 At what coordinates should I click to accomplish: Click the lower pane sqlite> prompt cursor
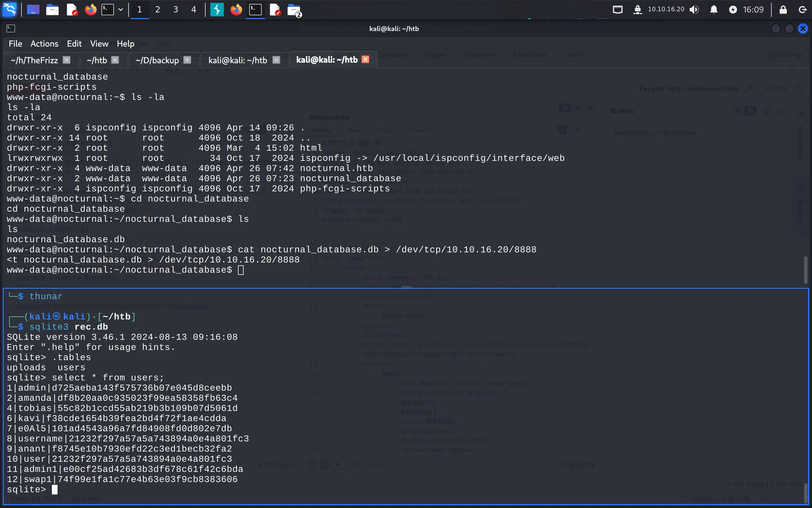pos(55,490)
